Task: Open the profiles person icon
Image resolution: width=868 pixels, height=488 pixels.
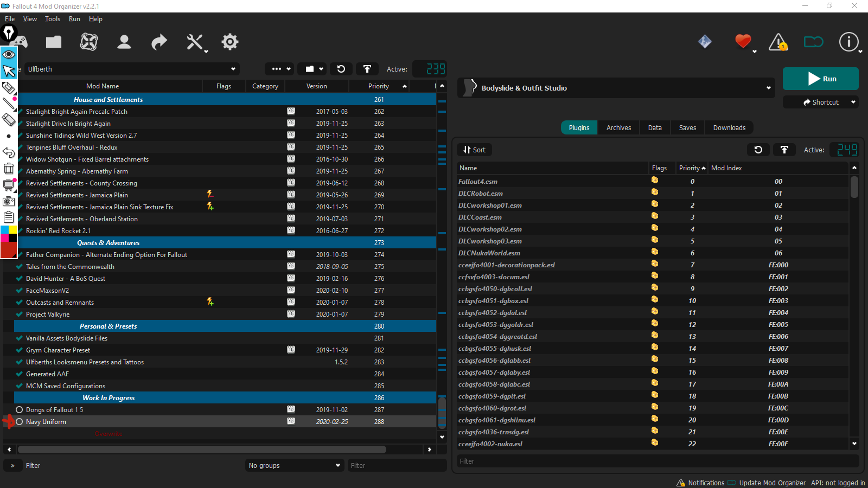Action: pyautogui.click(x=124, y=42)
